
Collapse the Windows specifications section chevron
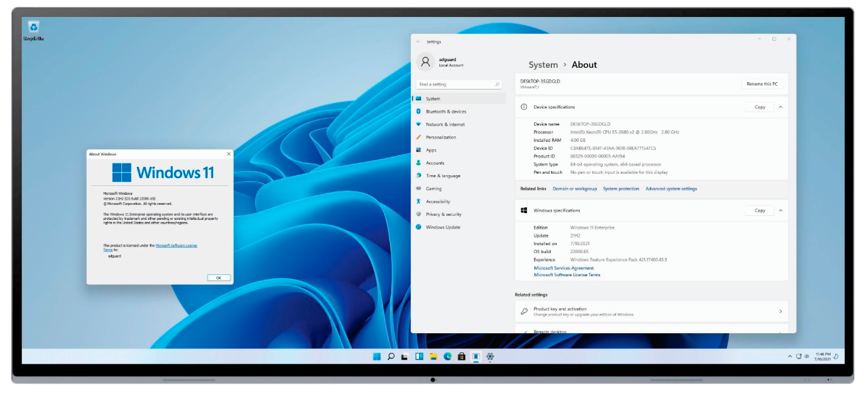(x=781, y=210)
